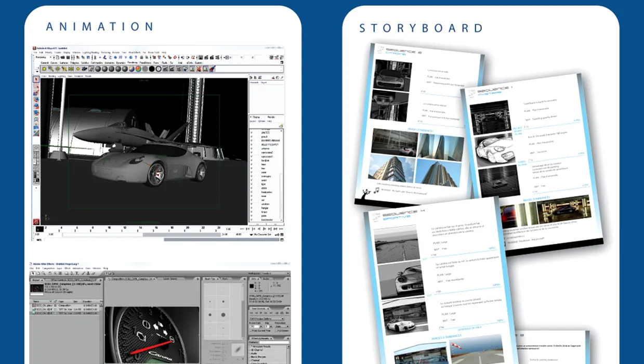This screenshot has height=364, width=644.
Task: Pick the After Effects Type T tool
Action: tap(77, 273)
